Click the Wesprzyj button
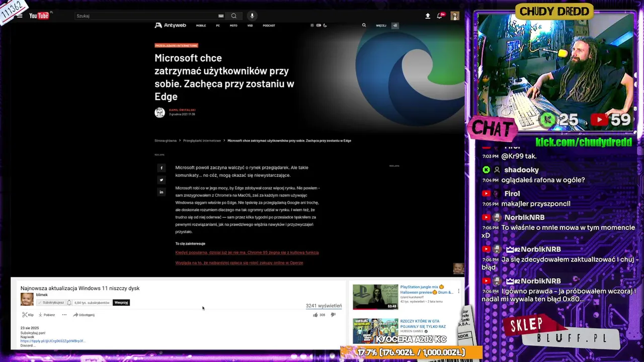 pyautogui.click(x=121, y=303)
